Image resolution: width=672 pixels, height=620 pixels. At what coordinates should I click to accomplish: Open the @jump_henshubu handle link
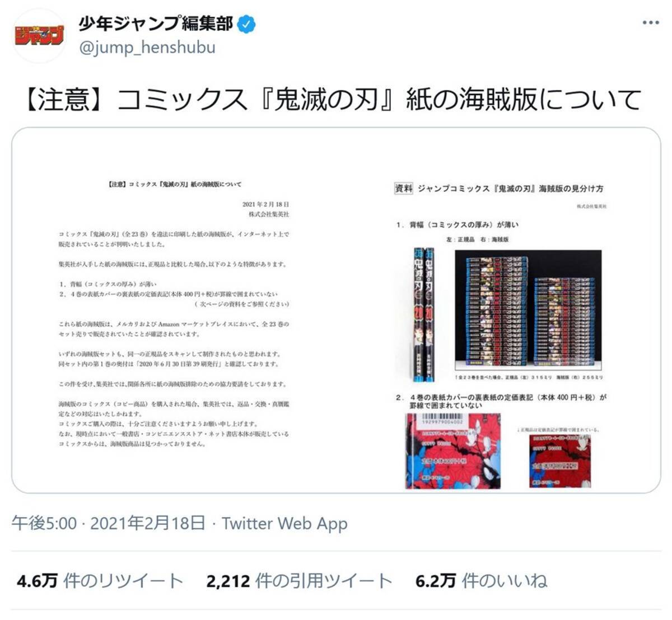[x=147, y=48]
